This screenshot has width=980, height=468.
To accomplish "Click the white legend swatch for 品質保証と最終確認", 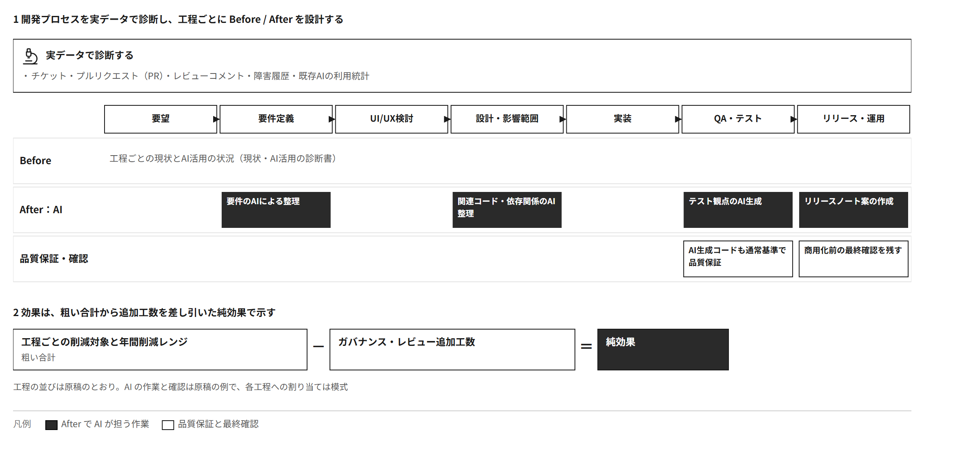I will tap(168, 425).
